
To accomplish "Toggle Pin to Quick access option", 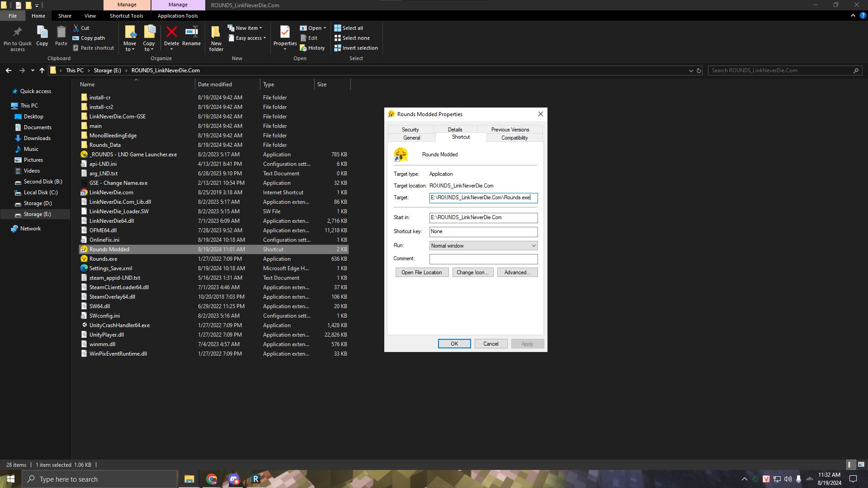I will (x=17, y=38).
